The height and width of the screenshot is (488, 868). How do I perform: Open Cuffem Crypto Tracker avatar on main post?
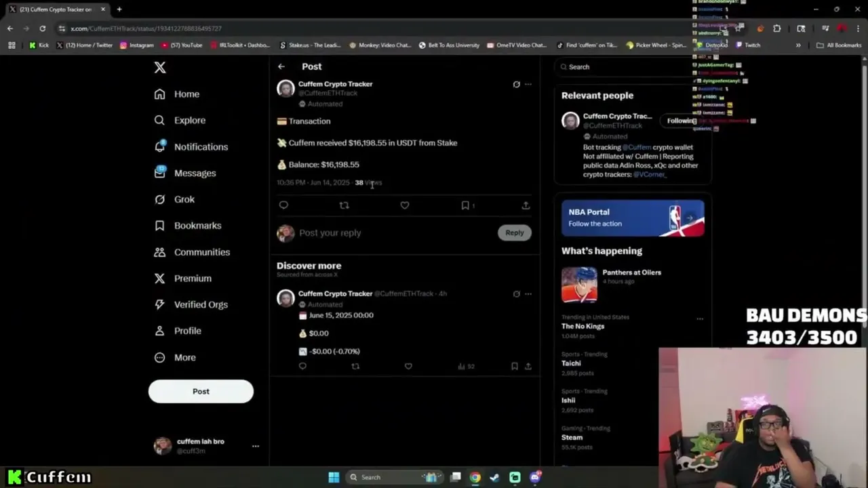[285, 89]
